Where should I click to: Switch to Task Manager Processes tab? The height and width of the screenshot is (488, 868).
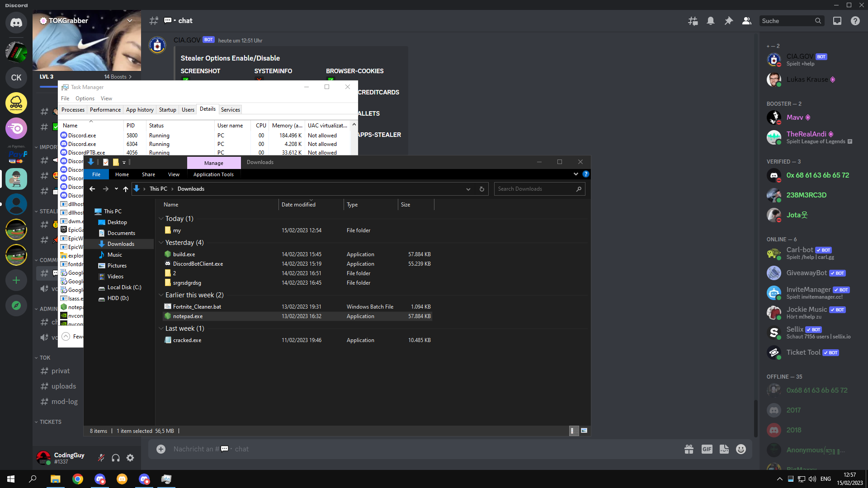coord(73,110)
